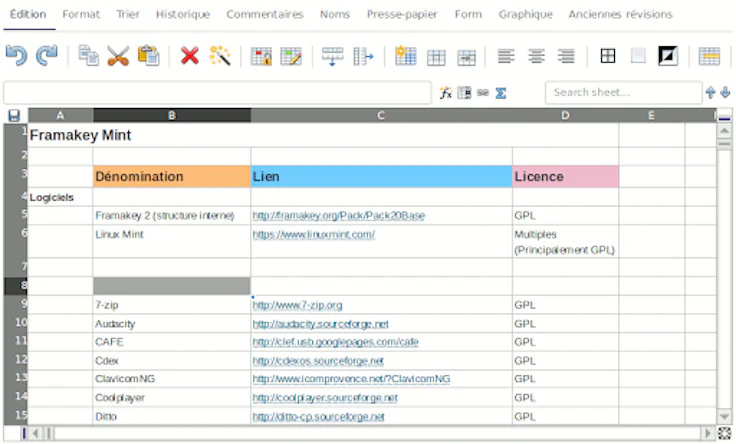Open the multi-line input box icon

464,93
